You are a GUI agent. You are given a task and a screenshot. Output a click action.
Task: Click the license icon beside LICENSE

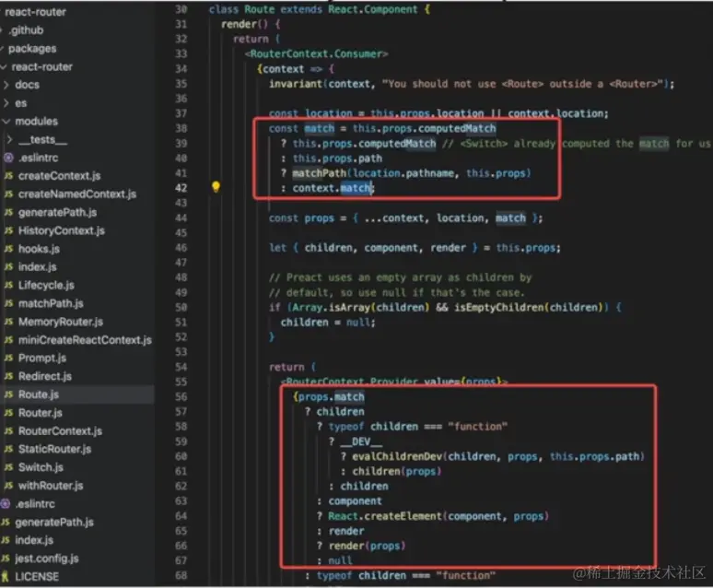tap(5, 577)
